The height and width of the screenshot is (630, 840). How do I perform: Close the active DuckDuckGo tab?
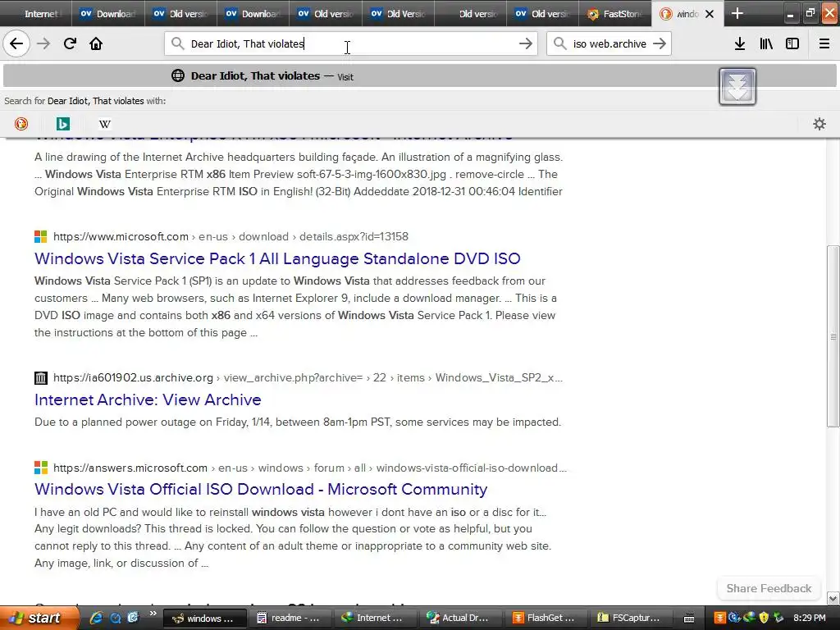coord(710,14)
